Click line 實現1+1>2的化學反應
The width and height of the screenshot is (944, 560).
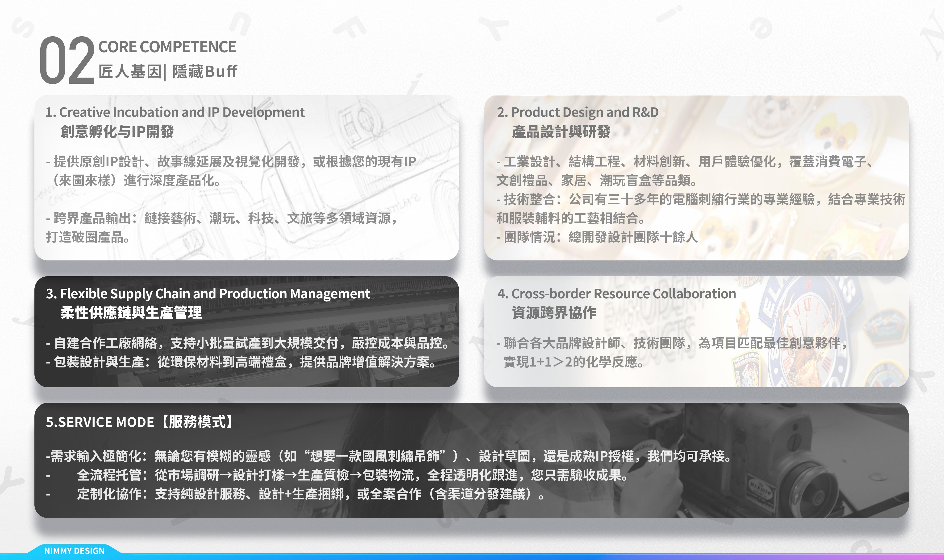pos(574,362)
